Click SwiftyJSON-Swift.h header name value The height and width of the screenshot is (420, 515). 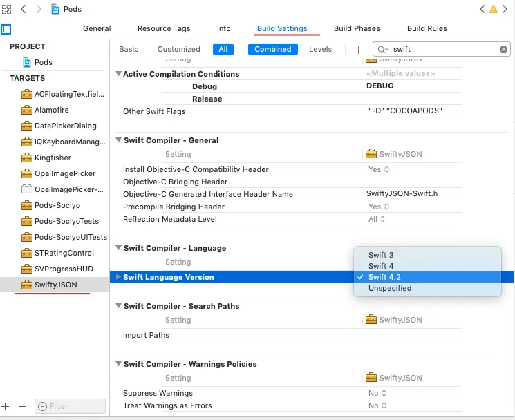(402, 193)
